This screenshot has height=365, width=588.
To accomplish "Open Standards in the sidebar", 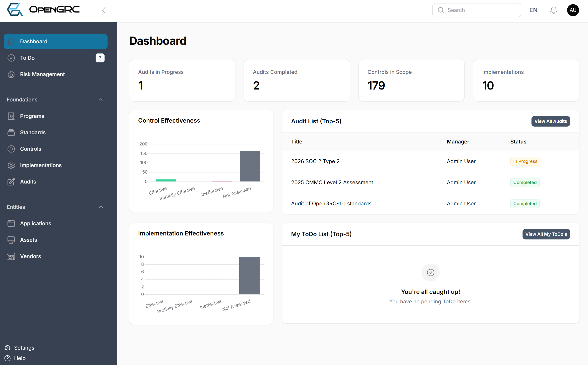I will (x=33, y=133).
